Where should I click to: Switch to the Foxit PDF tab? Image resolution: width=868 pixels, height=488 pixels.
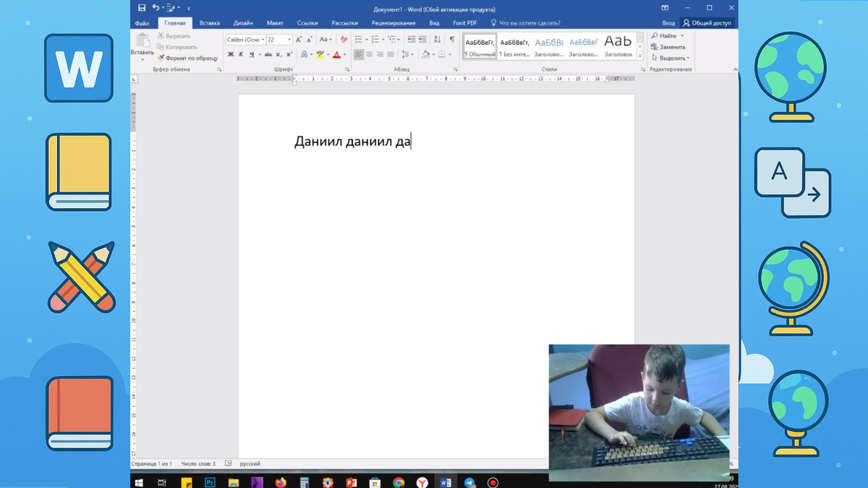(465, 23)
